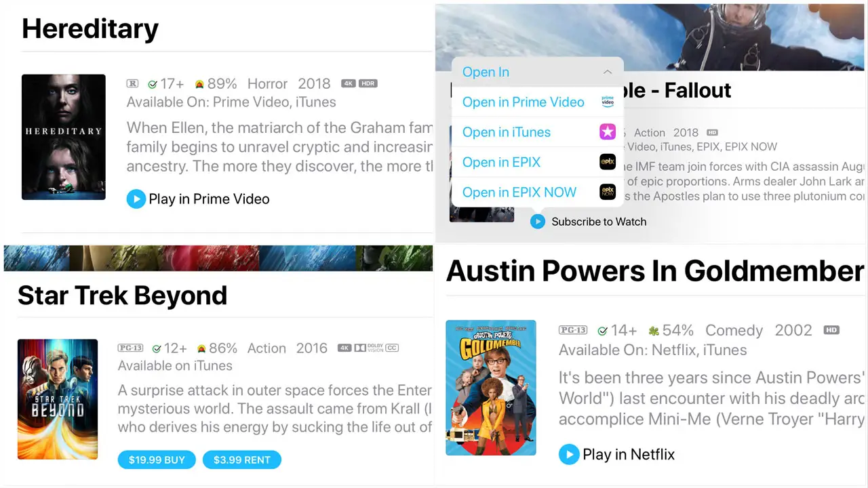Click Star Trek Beyond's 2016 year label
This screenshot has height=488, width=868.
[312, 348]
